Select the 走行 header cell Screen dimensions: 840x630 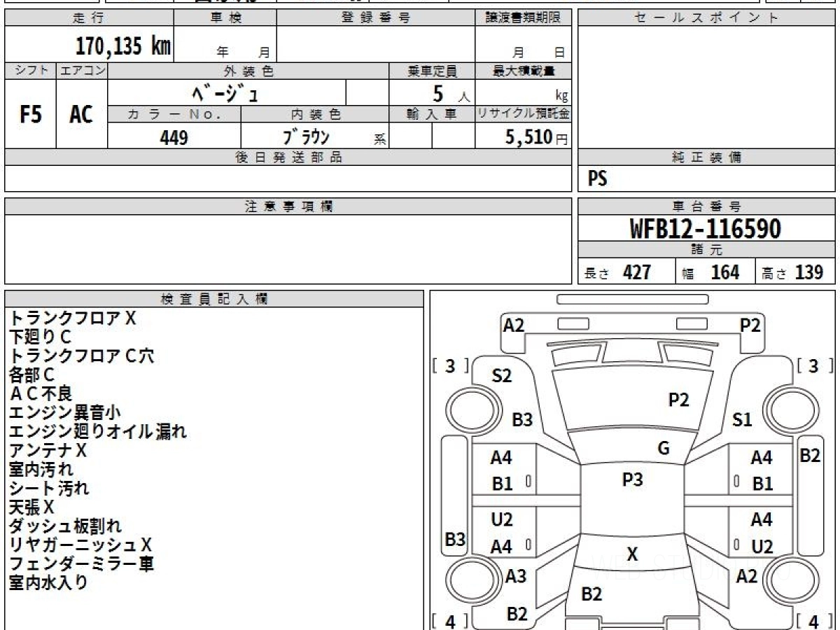(x=88, y=18)
